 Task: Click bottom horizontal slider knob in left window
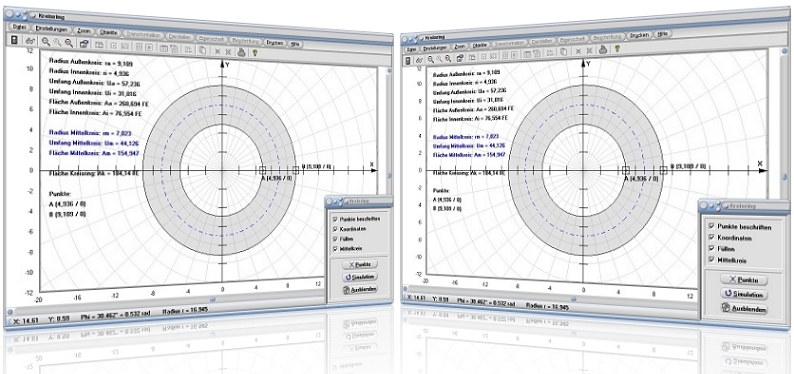coord(213,299)
